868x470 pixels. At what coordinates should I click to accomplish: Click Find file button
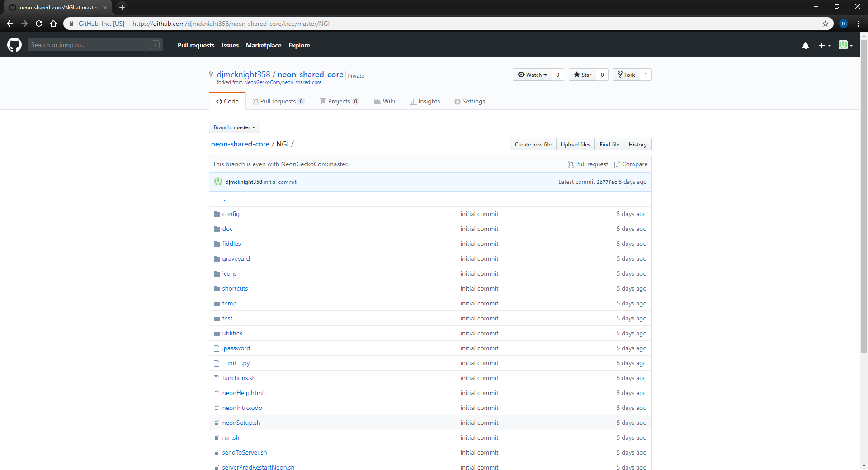609,144
